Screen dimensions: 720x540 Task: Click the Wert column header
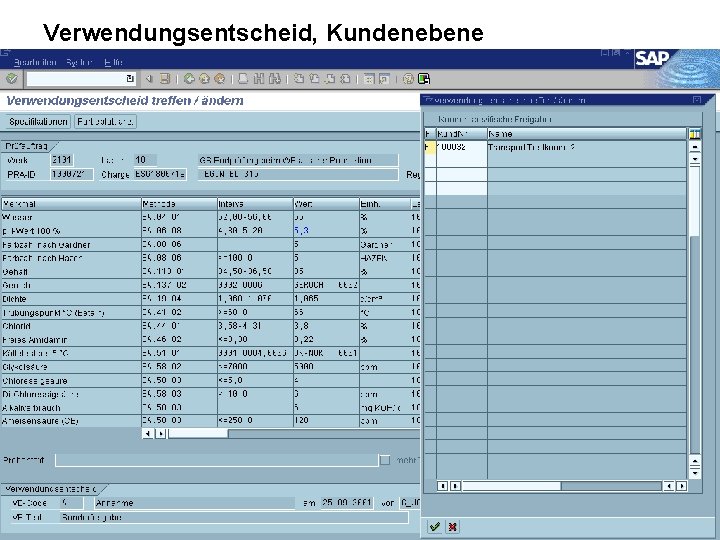point(326,203)
